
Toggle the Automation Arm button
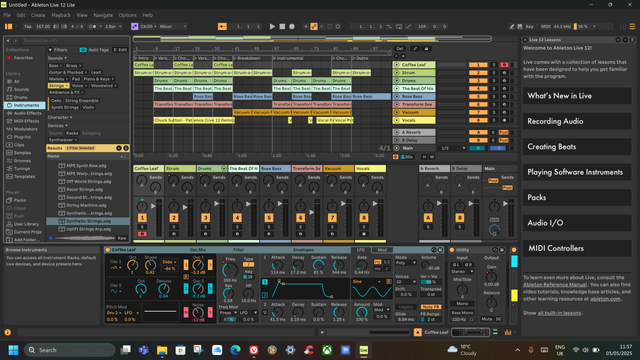(313, 27)
